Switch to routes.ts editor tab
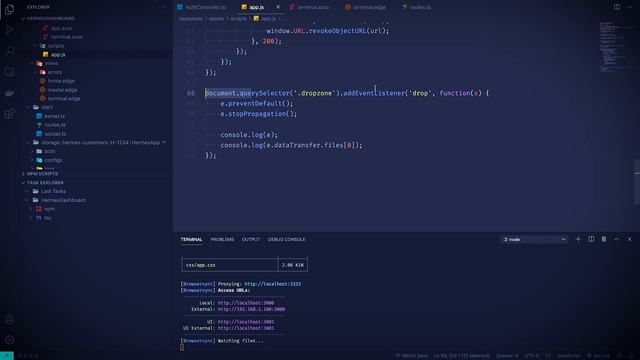 click(417, 7)
